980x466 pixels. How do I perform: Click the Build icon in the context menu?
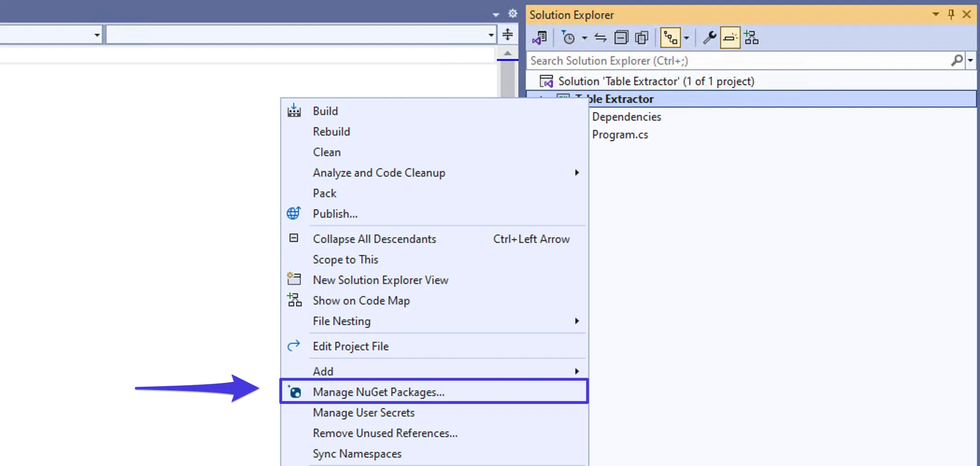pyautogui.click(x=294, y=110)
